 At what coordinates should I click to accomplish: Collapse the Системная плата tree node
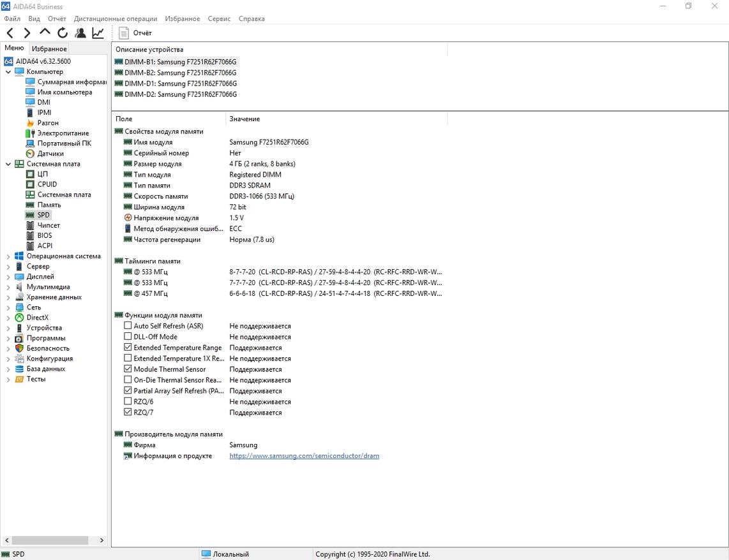[8, 164]
